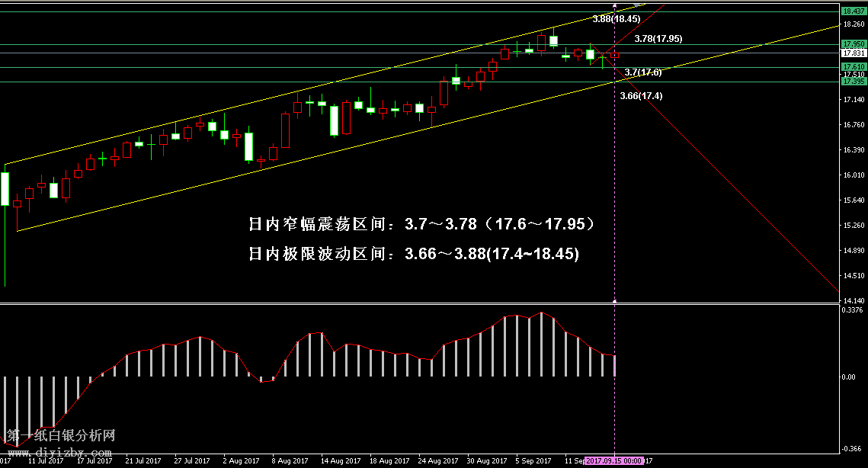868x468 pixels.
Task: Select the 24 Aug 2017 date label
Action: [438, 461]
